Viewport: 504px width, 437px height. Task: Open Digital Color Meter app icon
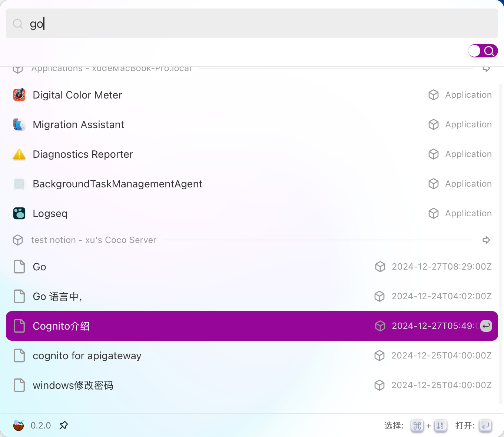pyautogui.click(x=19, y=95)
